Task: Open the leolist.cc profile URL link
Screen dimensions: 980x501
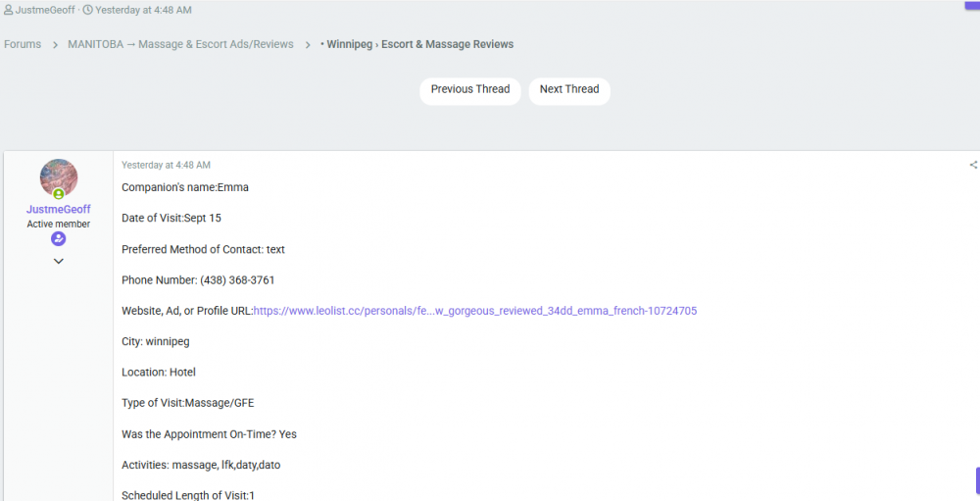Action: pyautogui.click(x=475, y=311)
